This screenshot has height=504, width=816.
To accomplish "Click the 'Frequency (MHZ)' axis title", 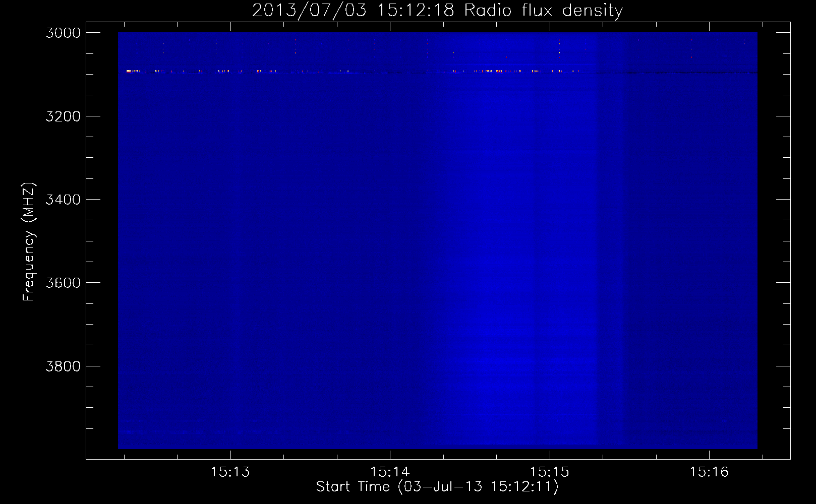I will (29, 241).
